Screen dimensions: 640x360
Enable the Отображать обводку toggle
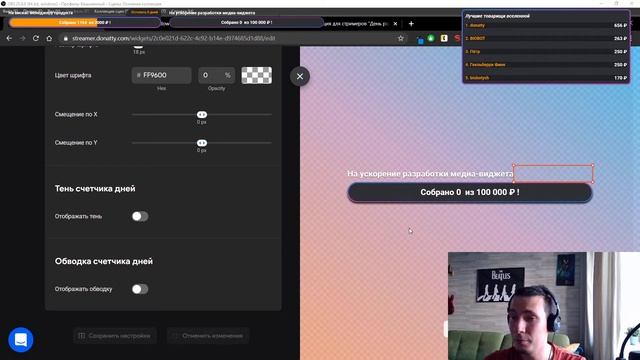pyautogui.click(x=140, y=289)
